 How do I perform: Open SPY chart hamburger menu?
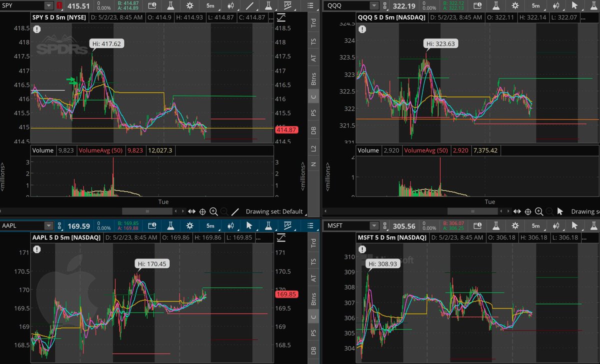pyautogui.click(x=309, y=5)
